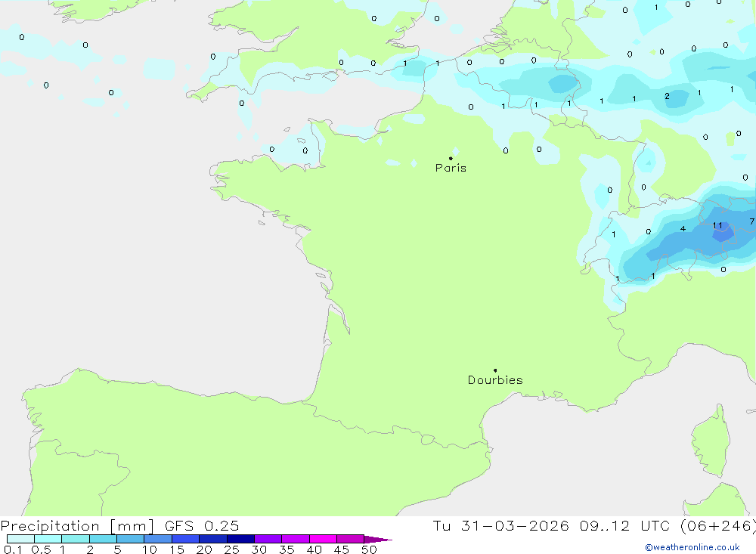Click the over-50 mm legend arrow tip
This screenshot has height=554, width=756.
pos(379,539)
